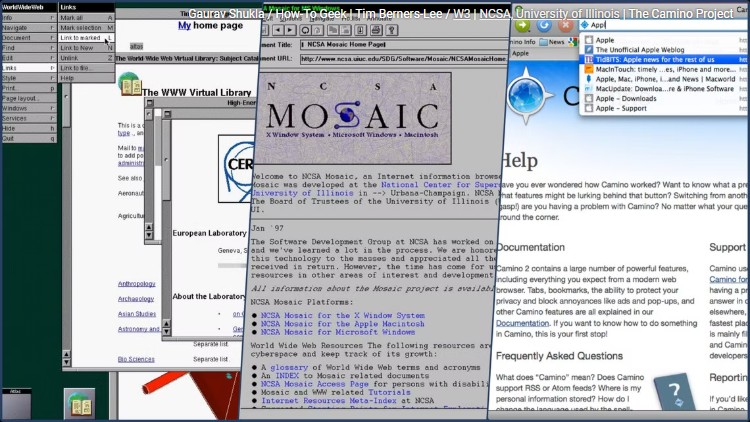This screenshot has height=422, width=750.
Task: Click the TidBITS favicon in Camino suggestions
Action: pos(589,59)
